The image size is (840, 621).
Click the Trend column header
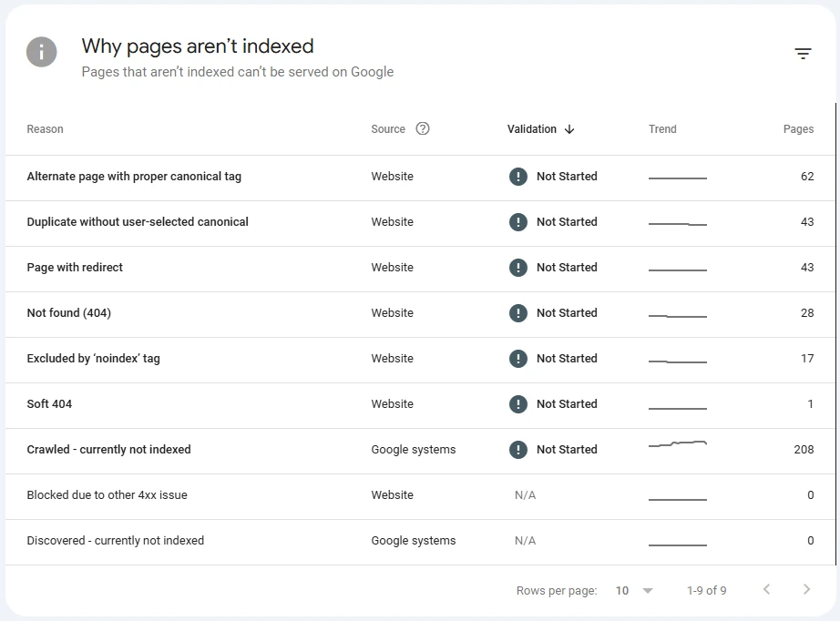pos(662,129)
